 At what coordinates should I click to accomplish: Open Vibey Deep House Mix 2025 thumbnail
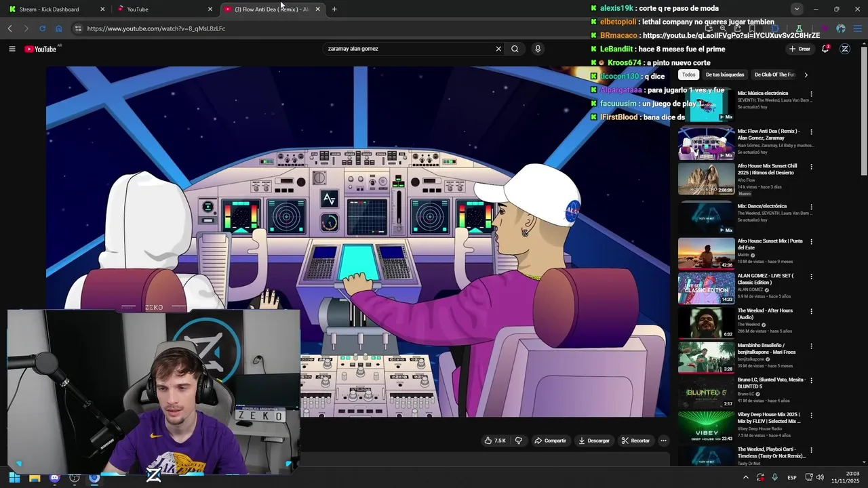pos(706,427)
